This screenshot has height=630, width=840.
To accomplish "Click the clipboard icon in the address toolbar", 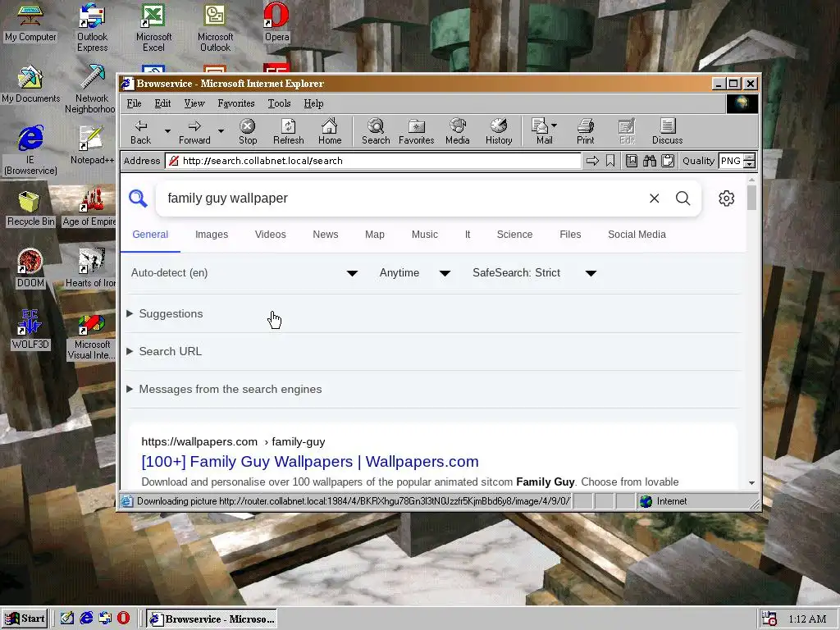I will (668, 161).
